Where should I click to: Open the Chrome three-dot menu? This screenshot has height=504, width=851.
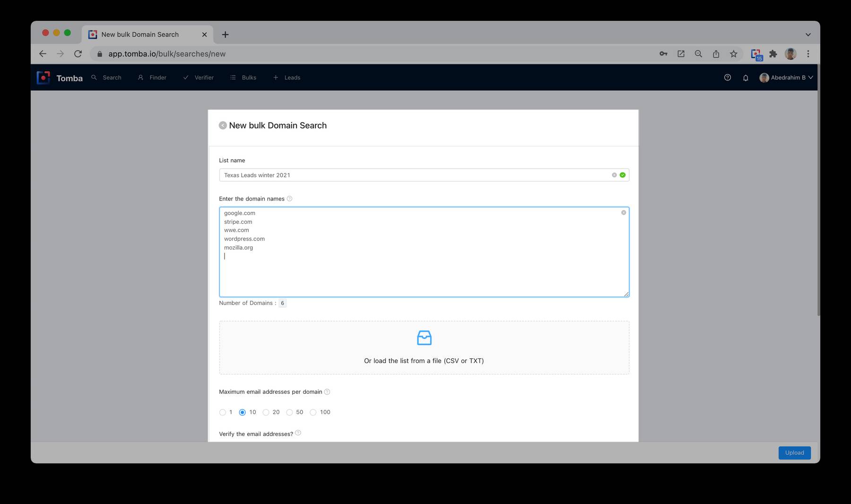click(x=808, y=54)
